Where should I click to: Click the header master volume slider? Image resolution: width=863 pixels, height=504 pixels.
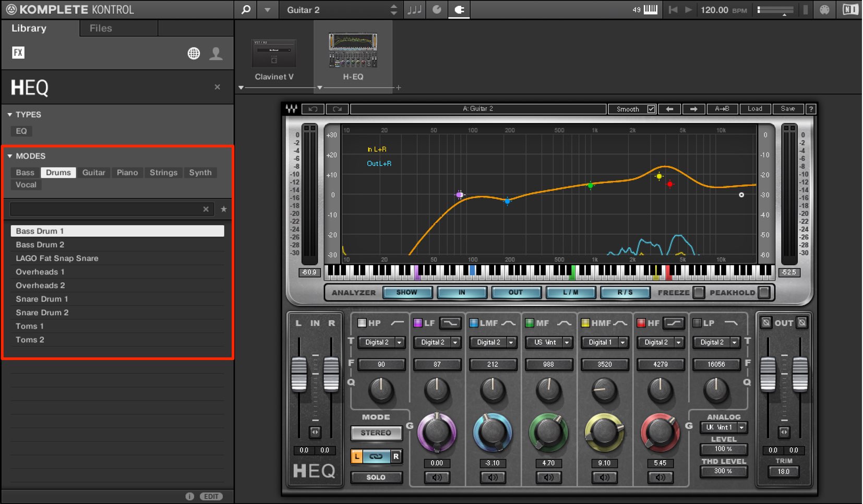tap(776, 9)
